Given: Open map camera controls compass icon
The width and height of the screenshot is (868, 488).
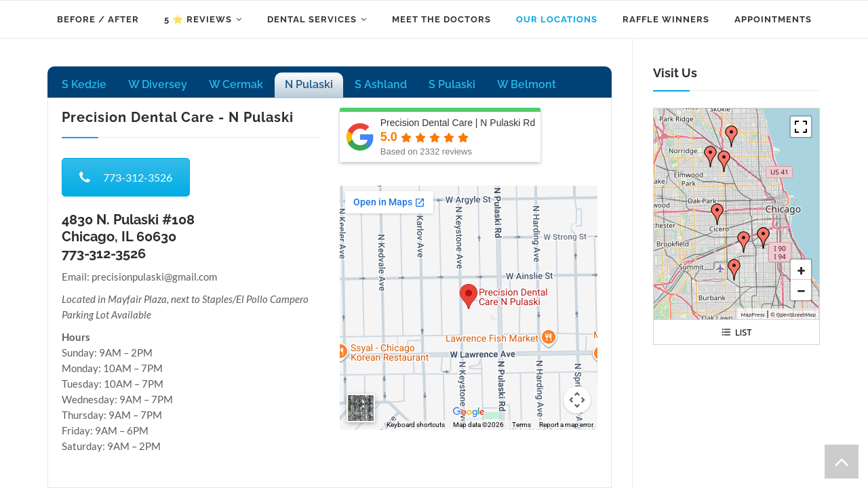Looking at the screenshot, I should tap(576, 400).
